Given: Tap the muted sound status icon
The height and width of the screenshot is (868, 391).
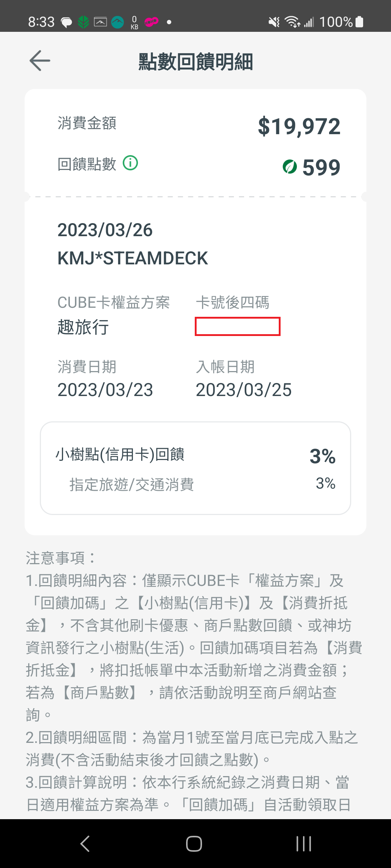Looking at the screenshot, I should (x=274, y=22).
